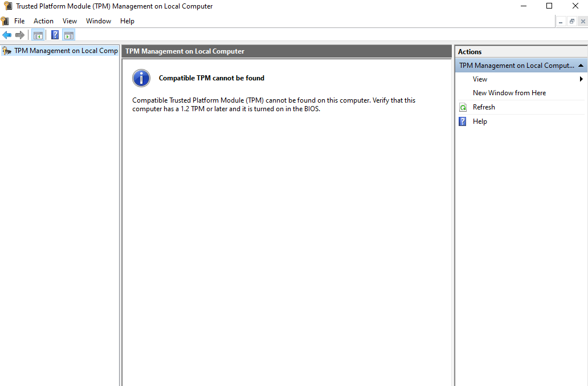The image size is (588, 386).
Task: Select TPM Management on Local Computer tree node
Action: pos(66,51)
